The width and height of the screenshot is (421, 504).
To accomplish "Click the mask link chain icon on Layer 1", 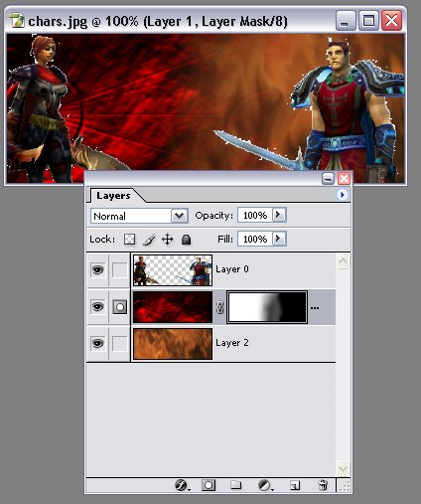I will pos(219,307).
